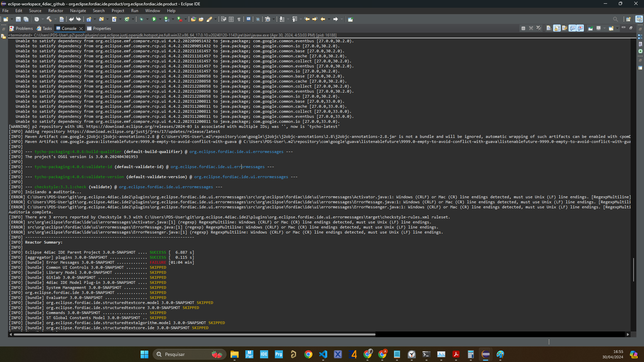
Task: Click the Debug bug icon
Action: [141, 19]
